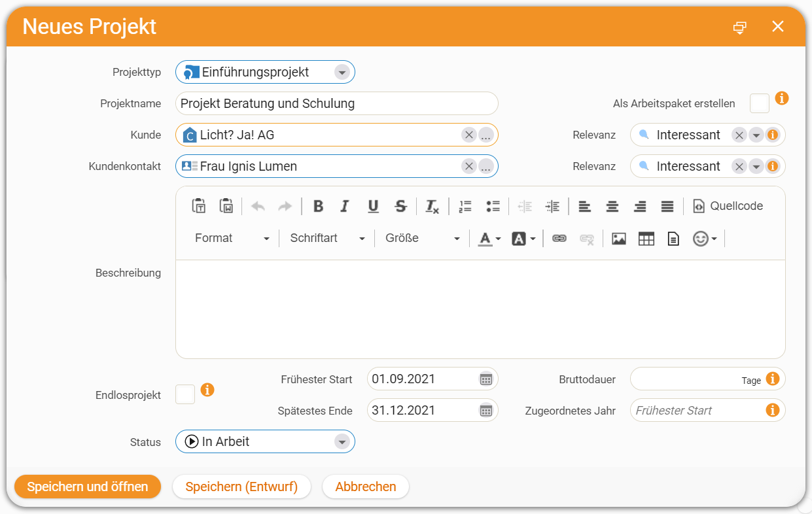The width and height of the screenshot is (812, 514).
Task: Open the Format dropdown
Action: tap(232, 239)
